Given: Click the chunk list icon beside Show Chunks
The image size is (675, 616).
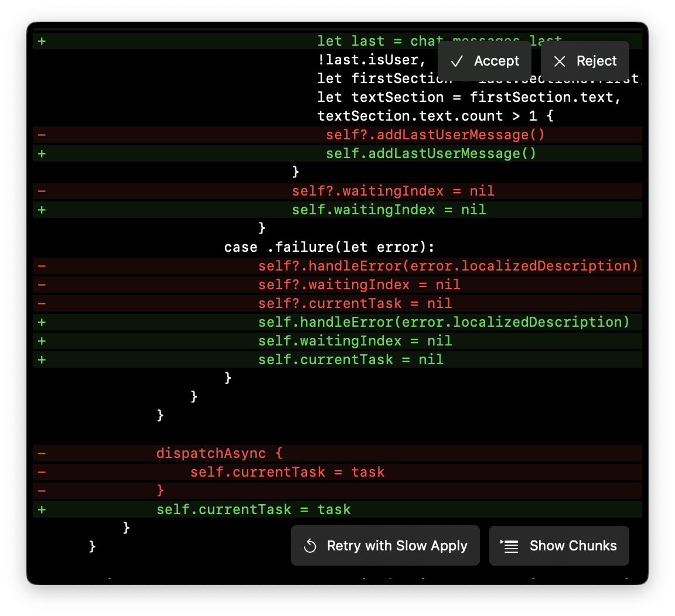Looking at the screenshot, I should click(x=509, y=545).
